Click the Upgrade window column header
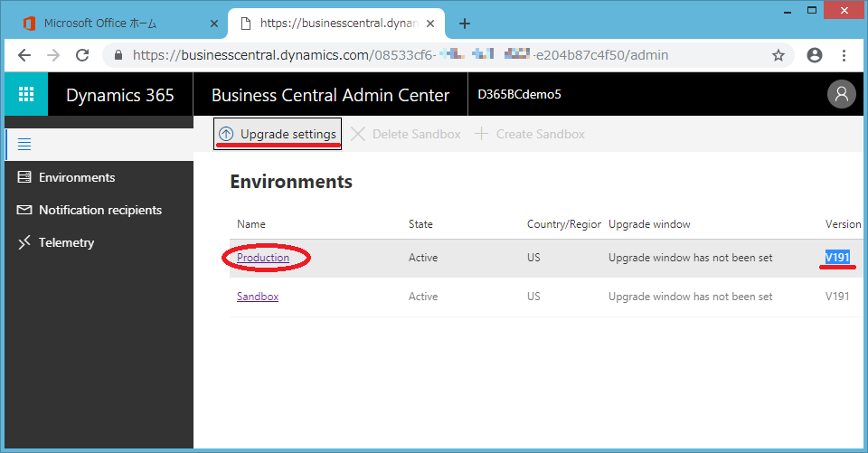This screenshot has width=868, height=453. 649,224
